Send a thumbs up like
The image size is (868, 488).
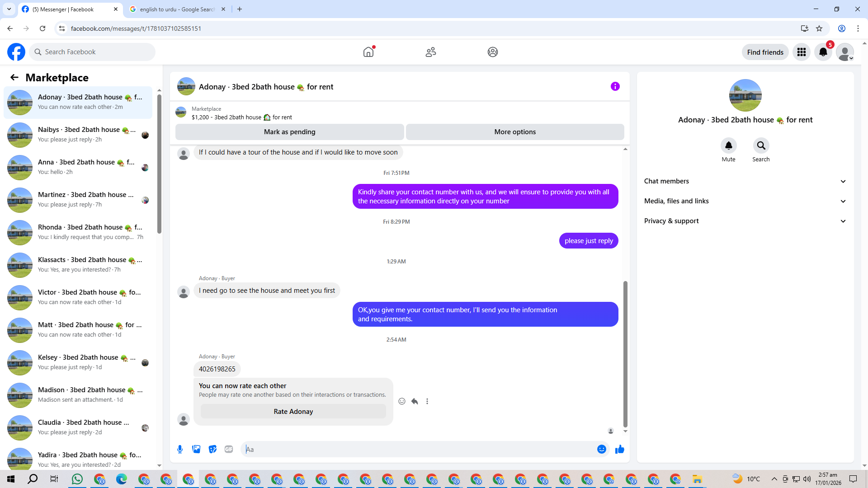pos(619,449)
